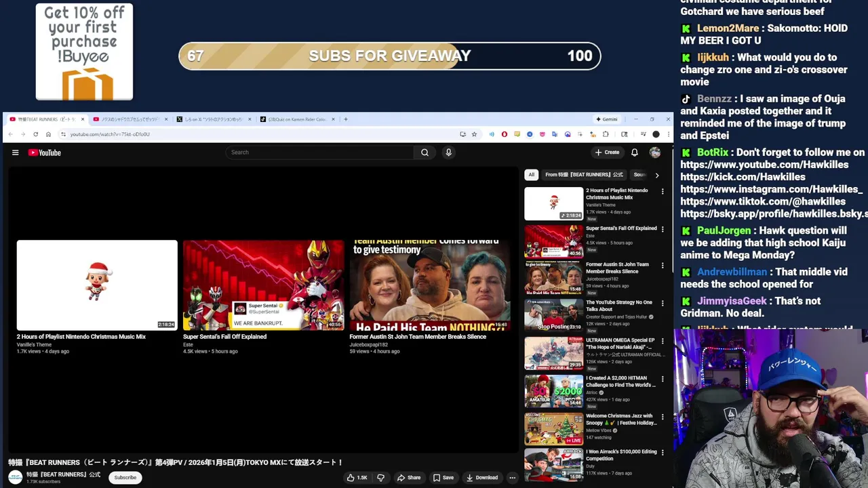The image size is (868, 488).
Task: Open YouTube notifications bell
Action: coord(635,152)
